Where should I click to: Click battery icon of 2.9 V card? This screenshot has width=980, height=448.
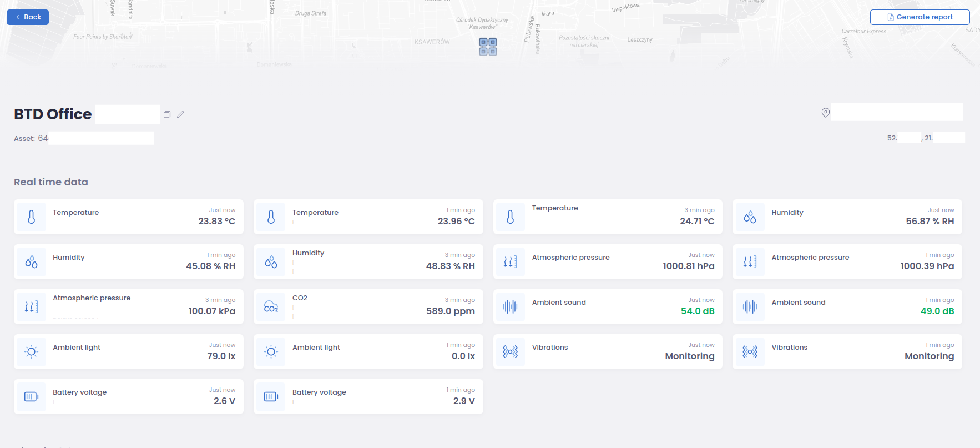click(271, 397)
